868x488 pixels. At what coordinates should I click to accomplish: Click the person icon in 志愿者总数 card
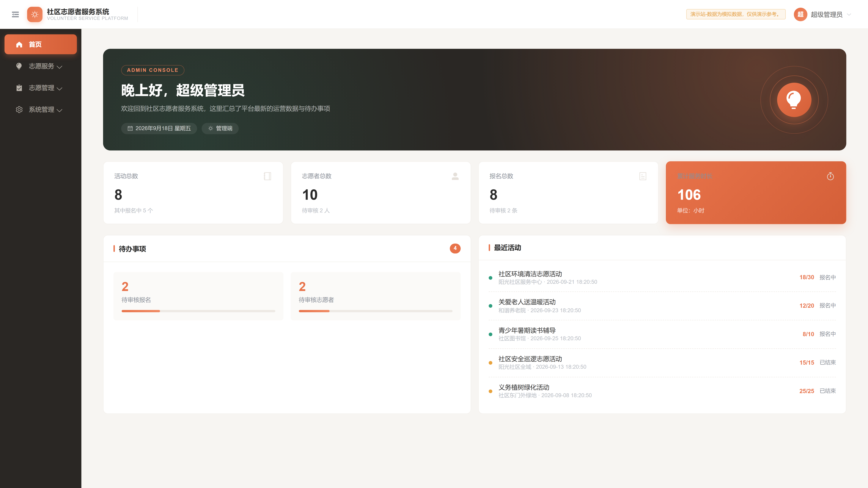click(x=455, y=176)
